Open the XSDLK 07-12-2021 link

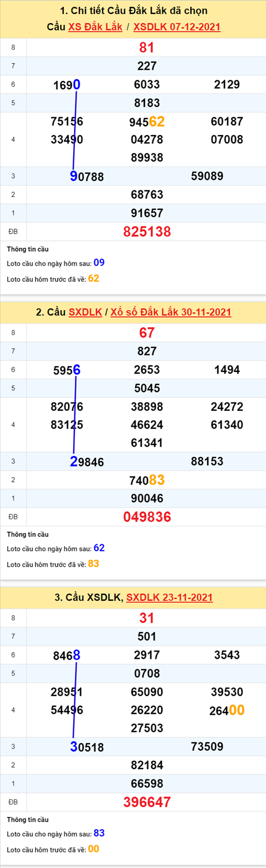(177, 26)
